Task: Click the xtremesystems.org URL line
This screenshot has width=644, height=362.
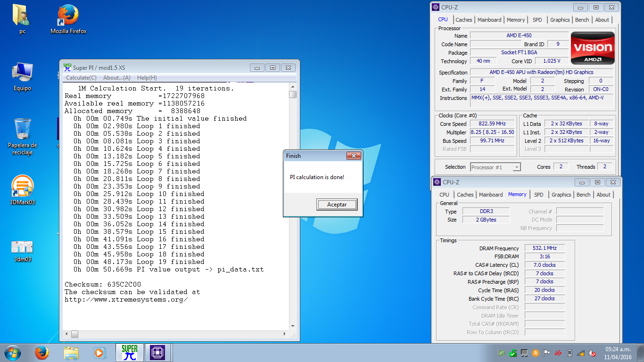Action: (126, 299)
